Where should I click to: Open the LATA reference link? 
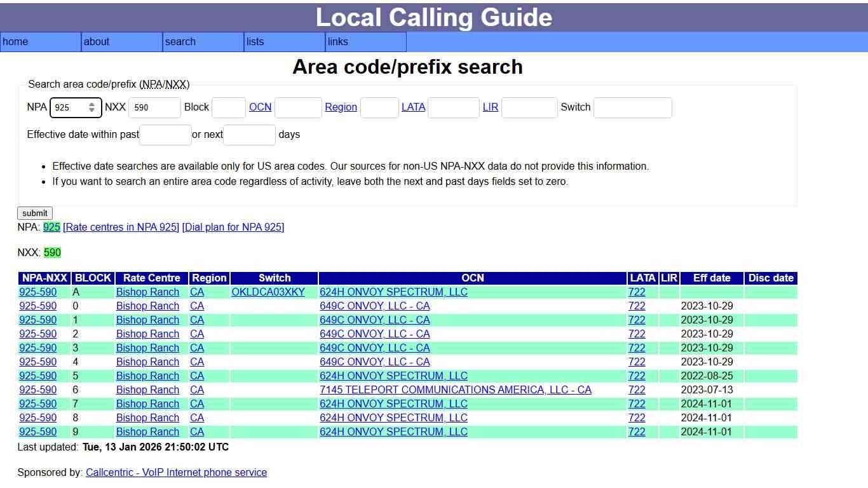413,107
